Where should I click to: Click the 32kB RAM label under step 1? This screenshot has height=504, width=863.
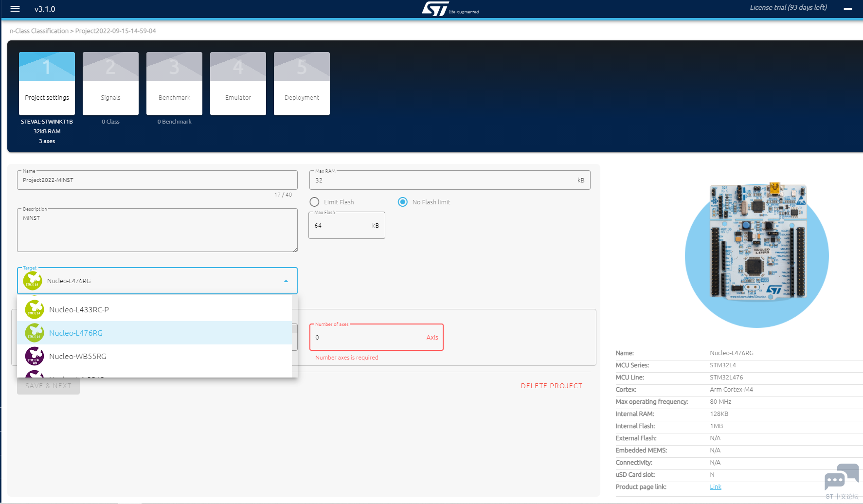point(47,131)
